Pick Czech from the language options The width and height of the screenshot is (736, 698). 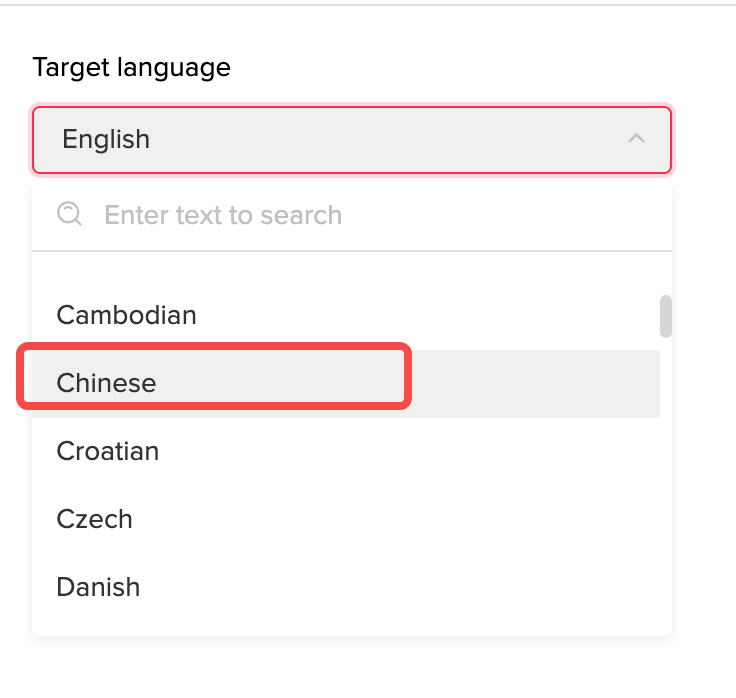(x=95, y=519)
